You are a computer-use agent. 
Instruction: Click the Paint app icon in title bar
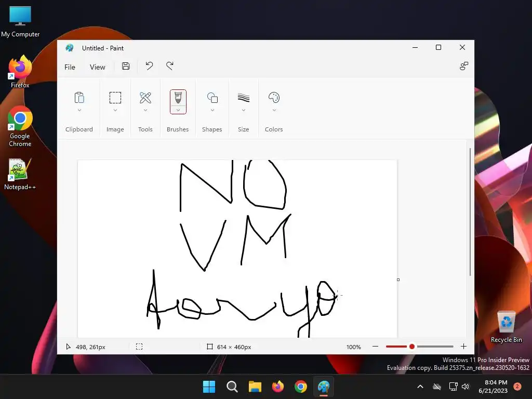(70, 48)
